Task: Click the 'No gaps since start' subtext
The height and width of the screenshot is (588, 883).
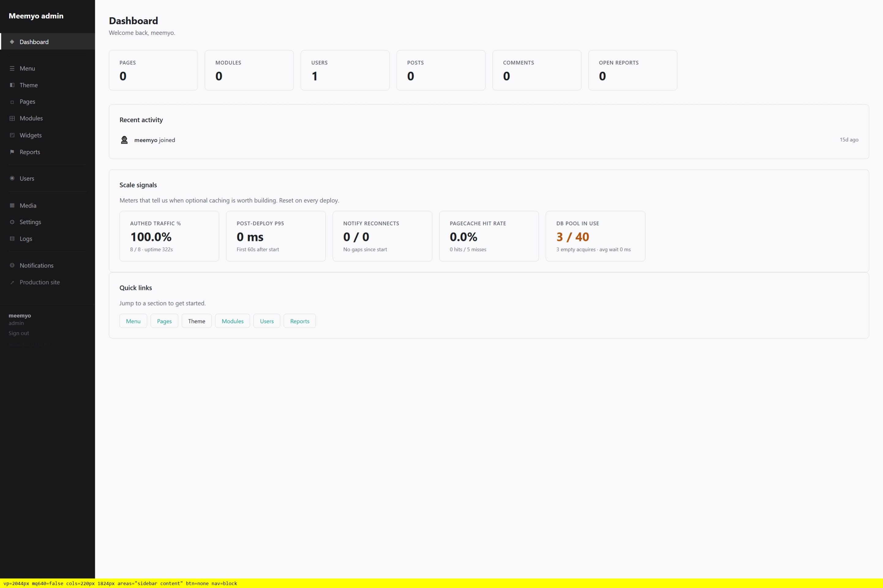Action: click(365, 249)
